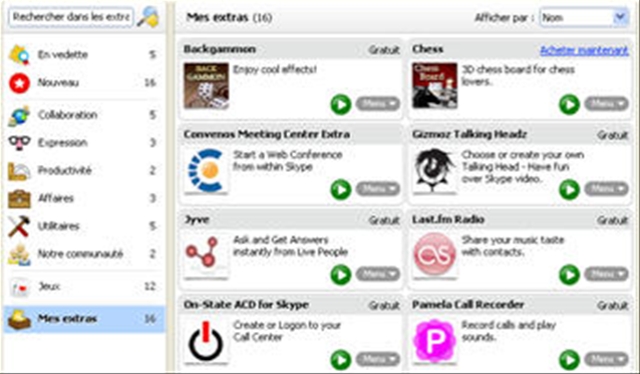Viewport: 640px width, 374px height.
Task: Open the Jeux category
Action: tap(84, 287)
